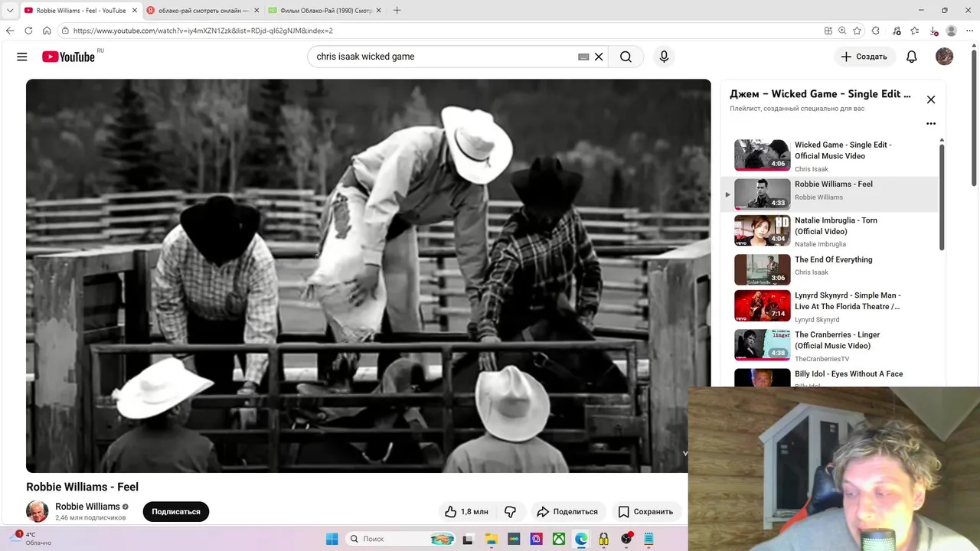Click the Robbie Williams - Feel video title
980x551 pixels.
82,487
